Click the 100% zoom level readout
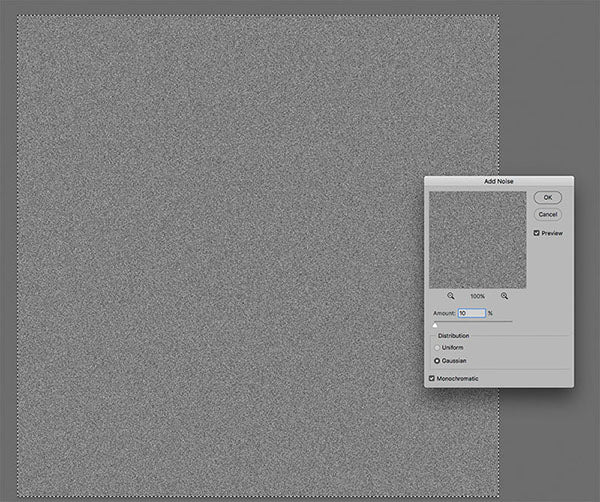Viewport: 600px width, 502px height. (478, 296)
